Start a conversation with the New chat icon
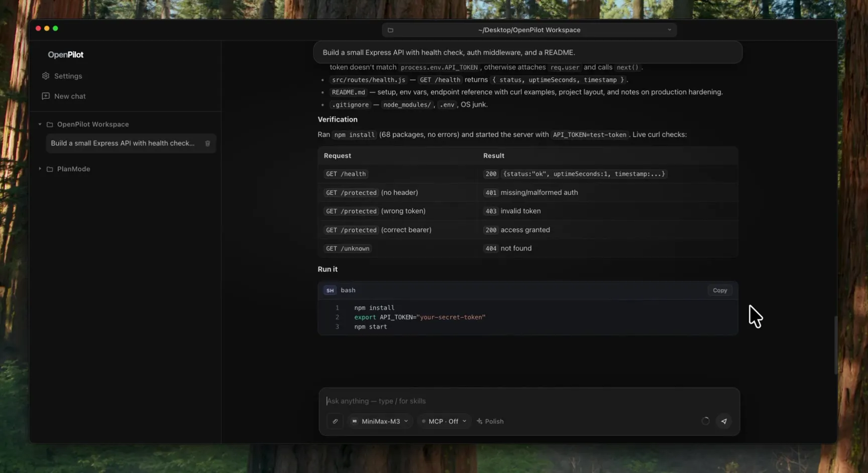 pos(46,96)
